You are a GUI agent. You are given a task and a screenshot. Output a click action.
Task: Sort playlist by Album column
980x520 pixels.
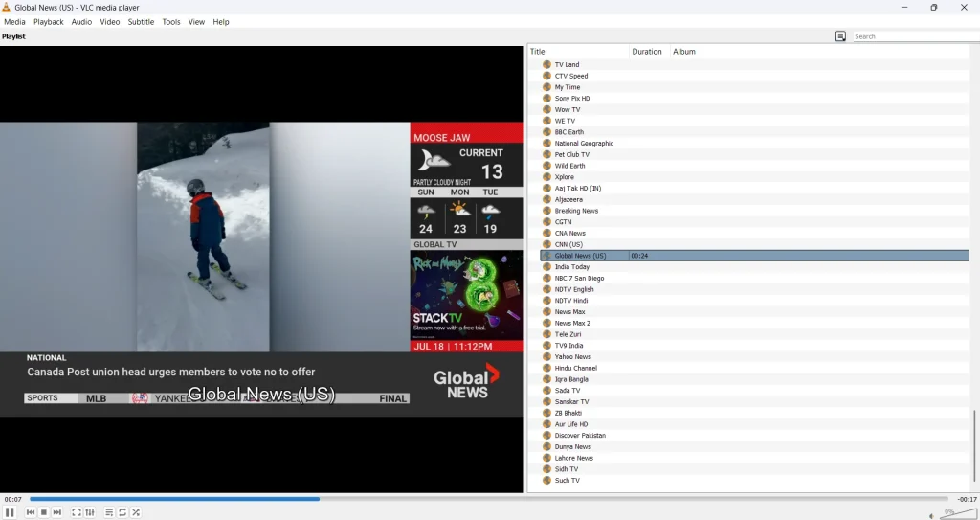(x=819, y=52)
